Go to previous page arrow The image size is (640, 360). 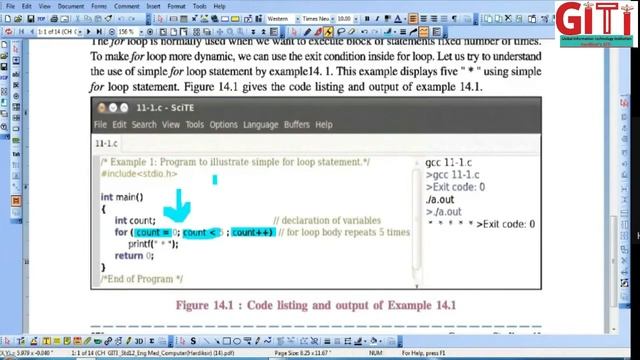click(x=32, y=31)
